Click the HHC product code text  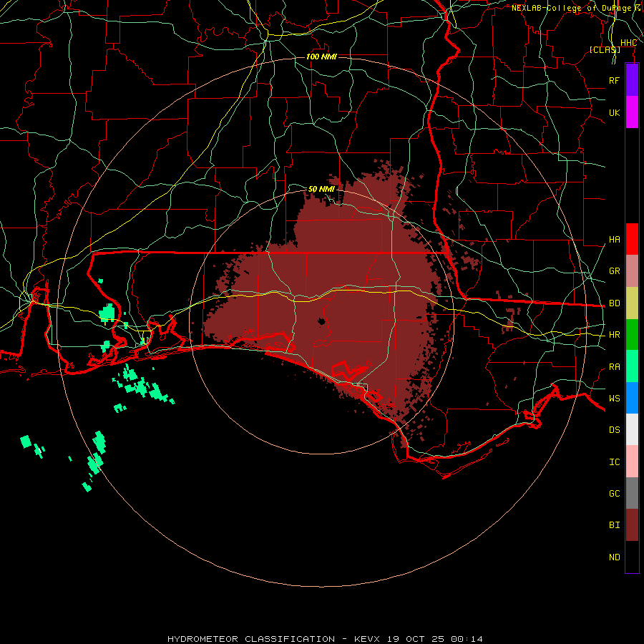coord(628,43)
